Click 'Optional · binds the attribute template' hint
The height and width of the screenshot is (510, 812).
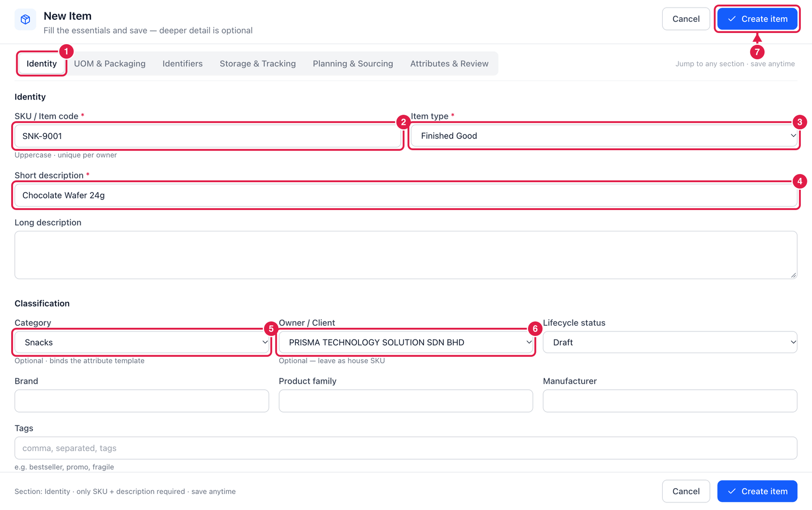point(80,361)
